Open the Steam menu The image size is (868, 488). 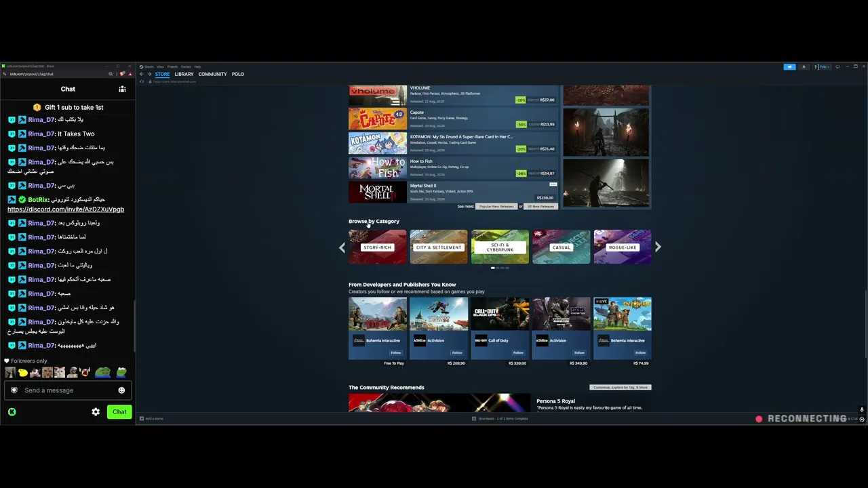(x=149, y=66)
